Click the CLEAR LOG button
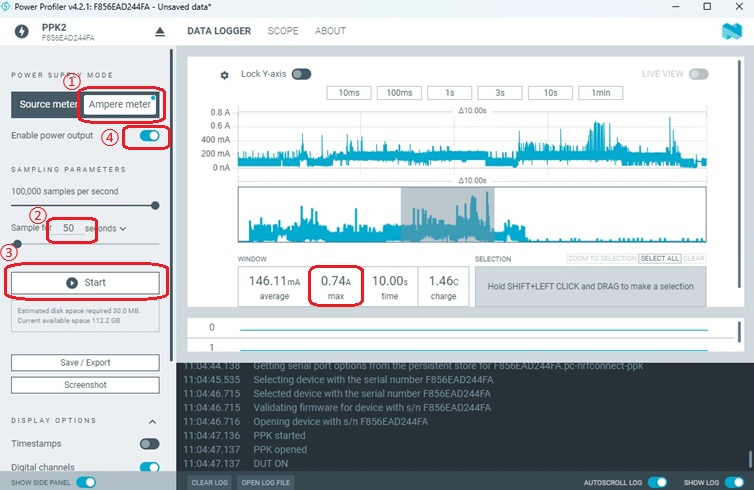 click(x=209, y=482)
